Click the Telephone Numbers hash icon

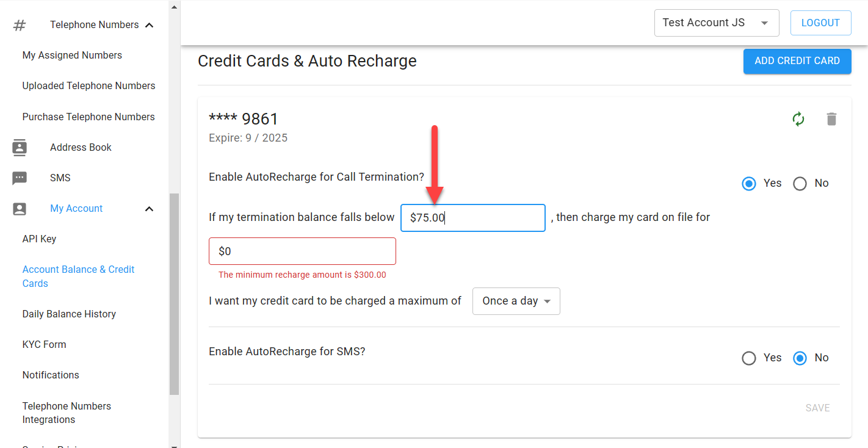pyautogui.click(x=20, y=25)
